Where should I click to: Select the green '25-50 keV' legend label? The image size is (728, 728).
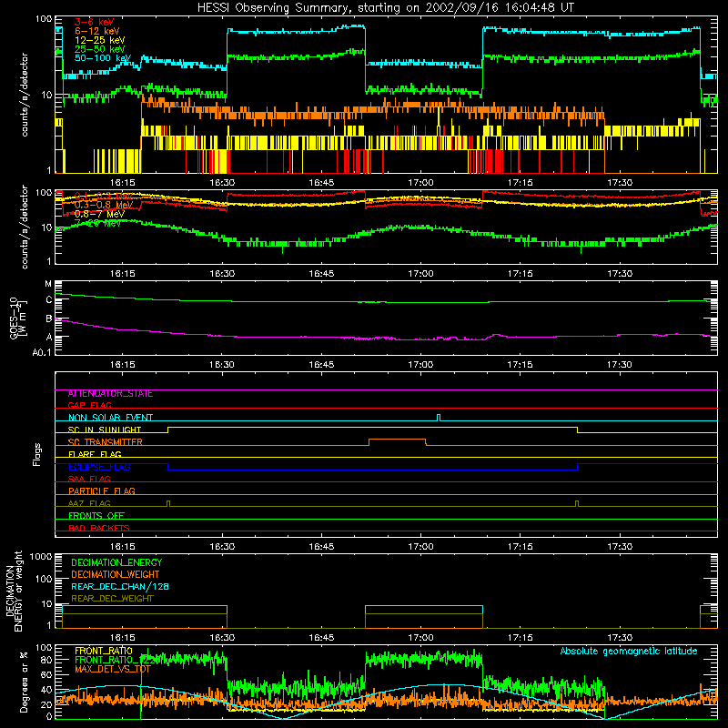point(100,49)
